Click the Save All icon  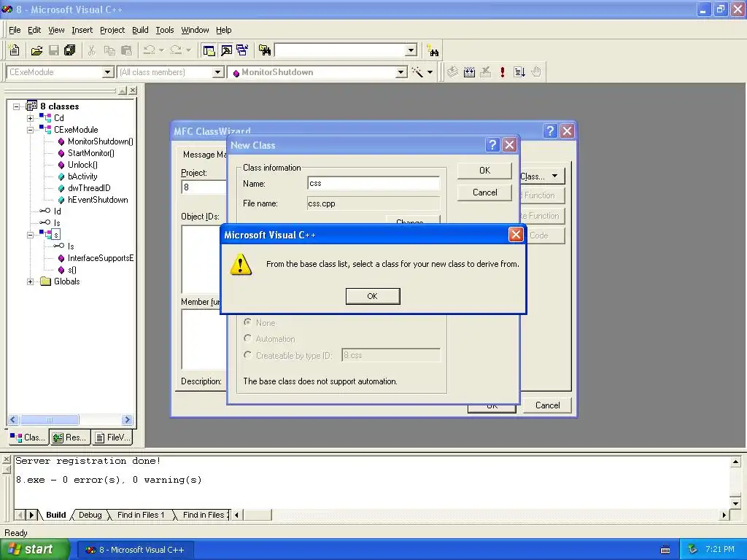pos(70,50)
